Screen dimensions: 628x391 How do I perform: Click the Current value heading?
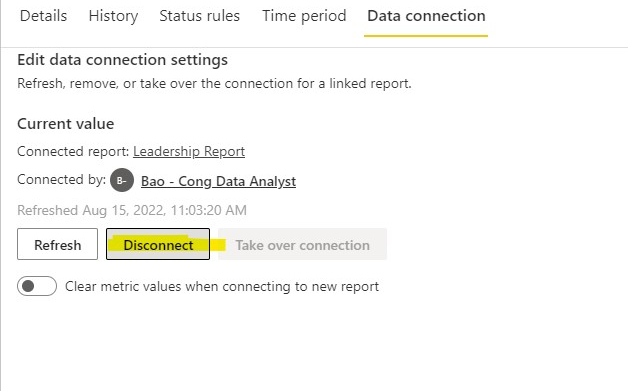[66, 124]
